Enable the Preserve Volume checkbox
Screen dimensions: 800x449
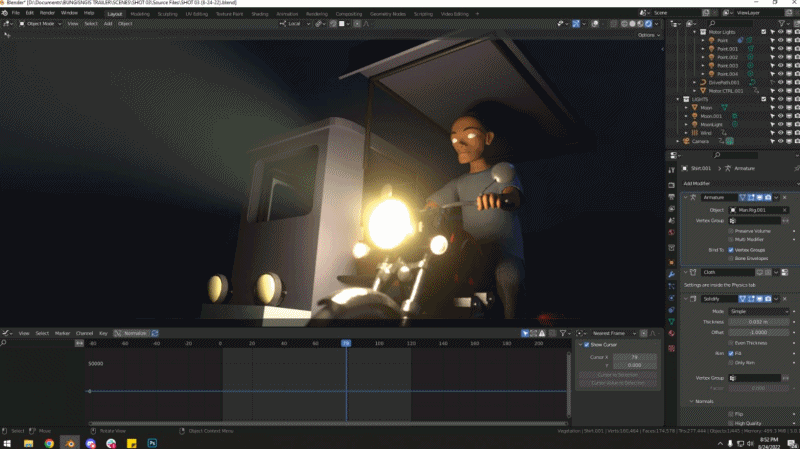pyautogui.click(x=731, y=231)
